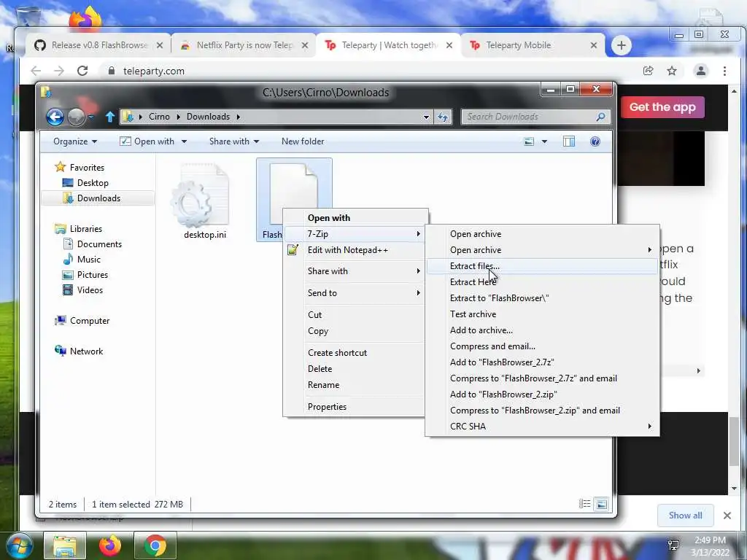
Task: Click New folder in Explorer toolbar
Action: point(303,141)
